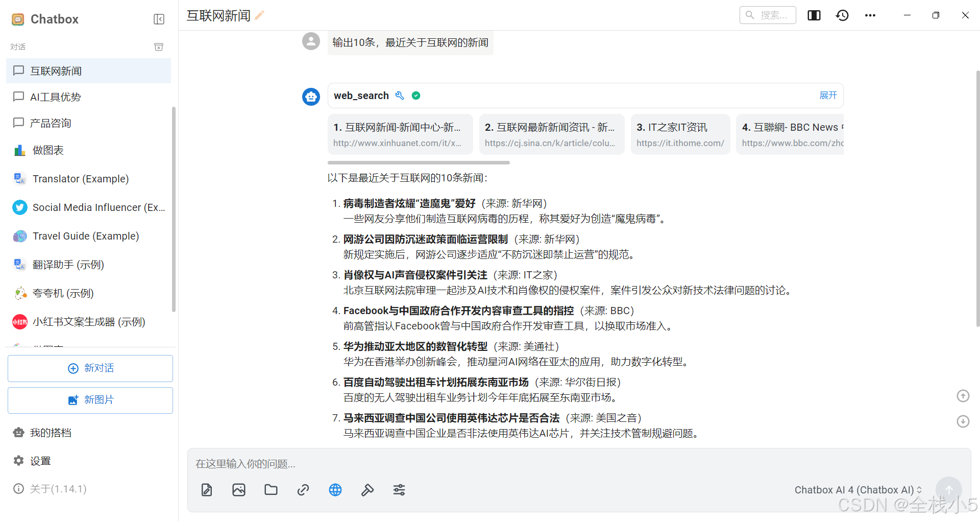
Task: Click the web_search tool label
Action: (361, 96)
